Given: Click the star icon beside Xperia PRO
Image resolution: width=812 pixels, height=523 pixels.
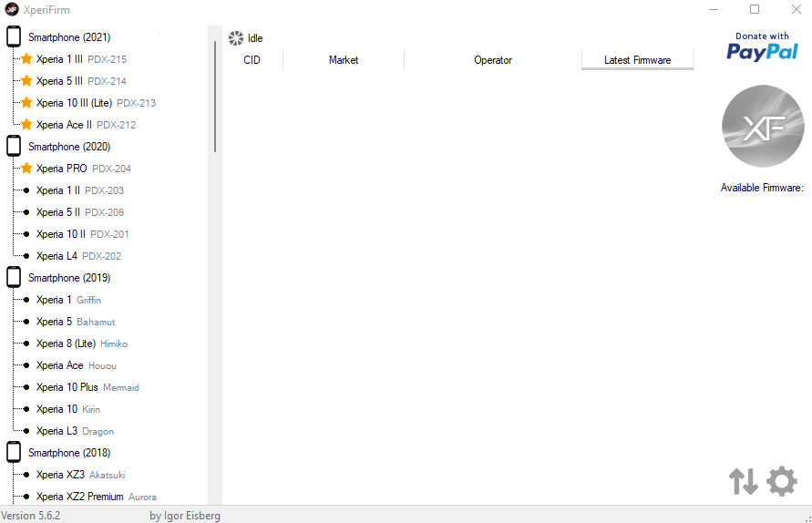Looking at the screenshot, I should pyautogui.click(x=26, y=168).
